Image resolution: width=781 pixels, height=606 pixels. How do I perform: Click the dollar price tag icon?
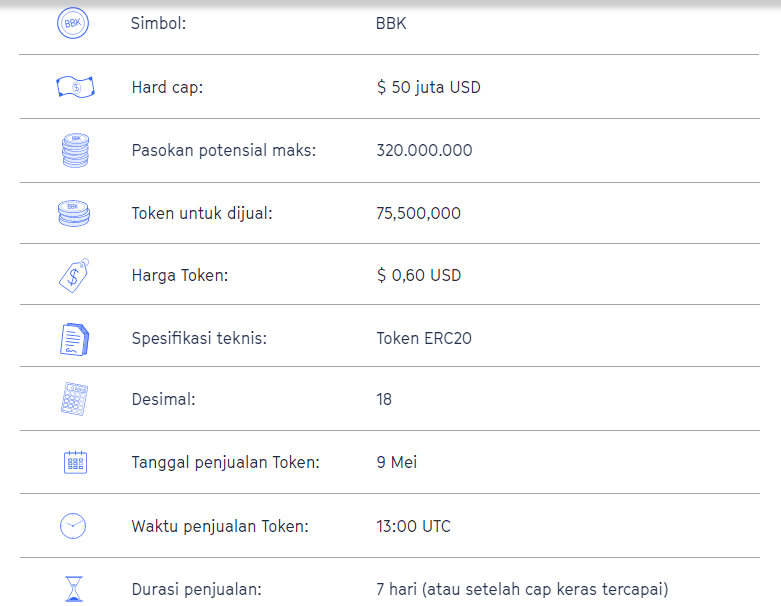(73, 275)
